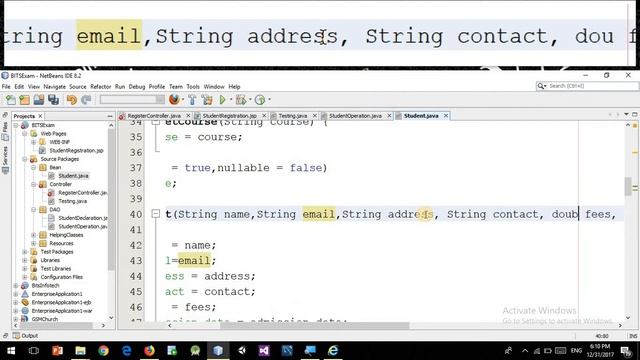This screenshot has height=360, width=640.
Task: Collapse the code fold at line 40
Action: tap(156, 214)
